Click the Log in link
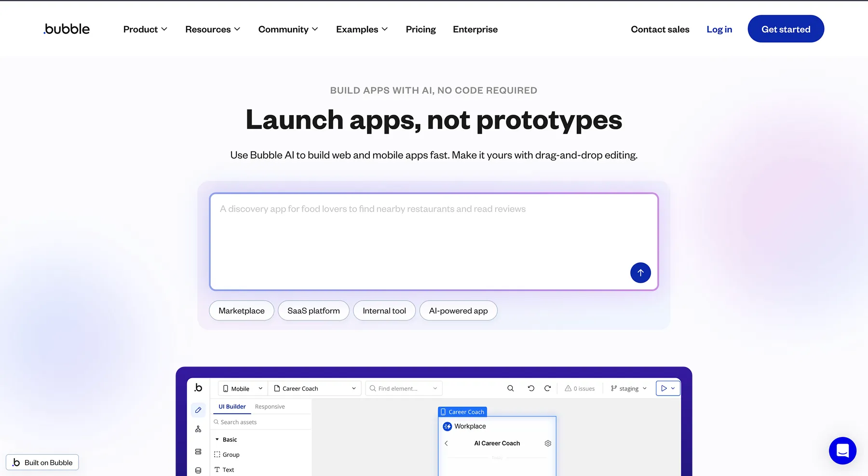The image size is (868, 476). click(x=719, y=29)
